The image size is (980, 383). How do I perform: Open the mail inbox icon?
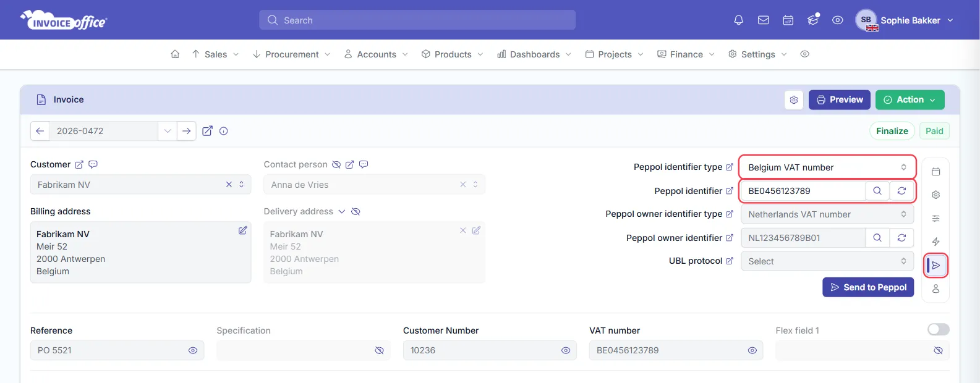[x=764, y=20]
